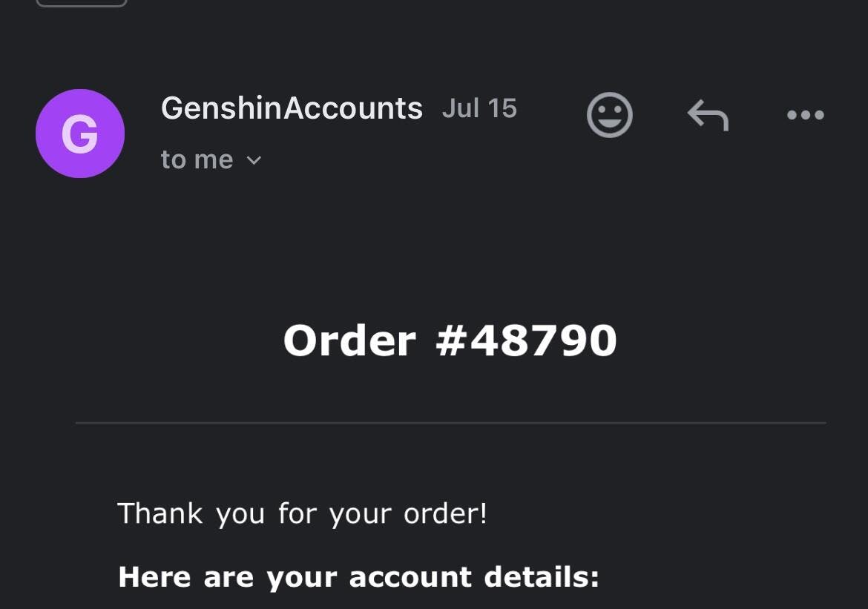868x609 pixels.
Task: Select the "Thank you for your order!" line
Action: pos(302,513)
